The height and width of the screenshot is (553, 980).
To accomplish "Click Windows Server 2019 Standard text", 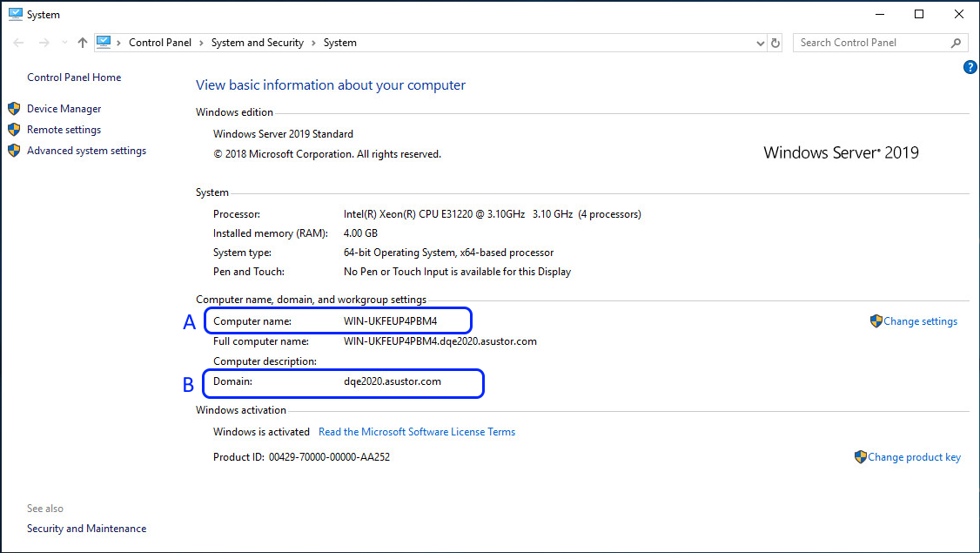I will pos(283,134).
